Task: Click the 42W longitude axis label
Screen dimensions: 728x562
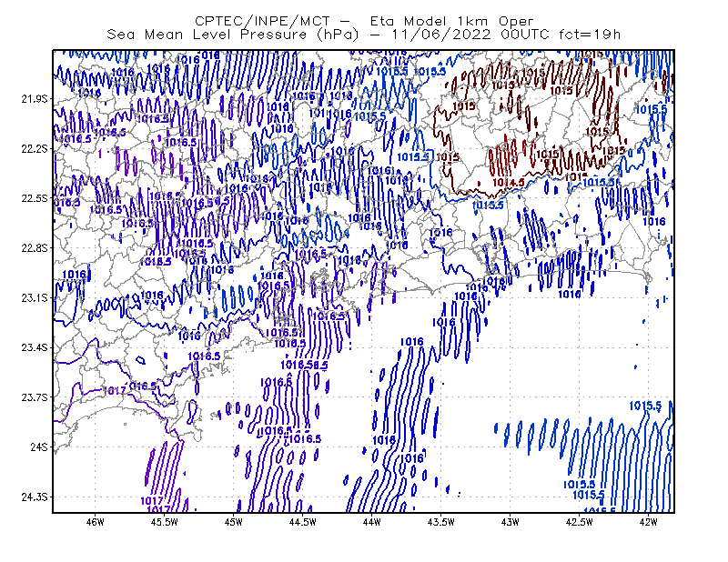Action: click(648, 522)
